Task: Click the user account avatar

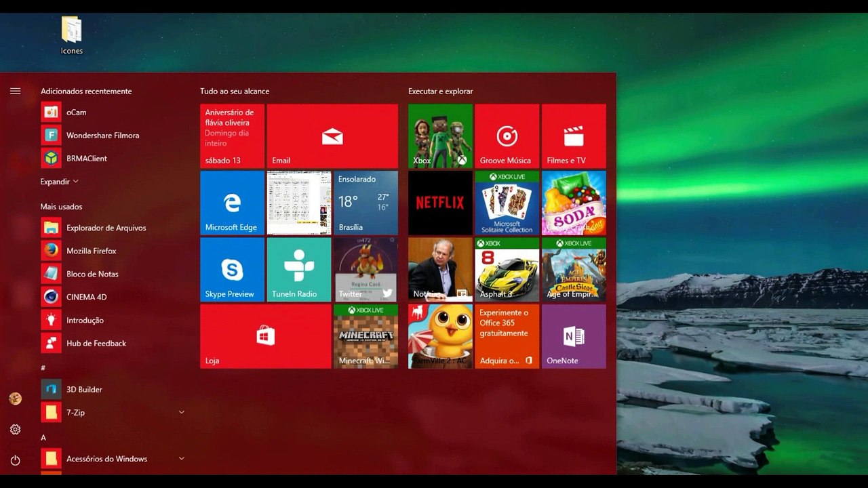Action: (15, 399)
